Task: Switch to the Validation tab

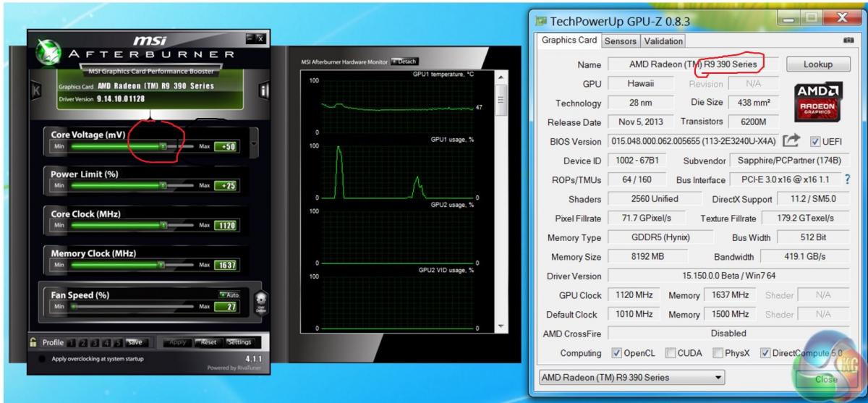Action: pos(663,41)
